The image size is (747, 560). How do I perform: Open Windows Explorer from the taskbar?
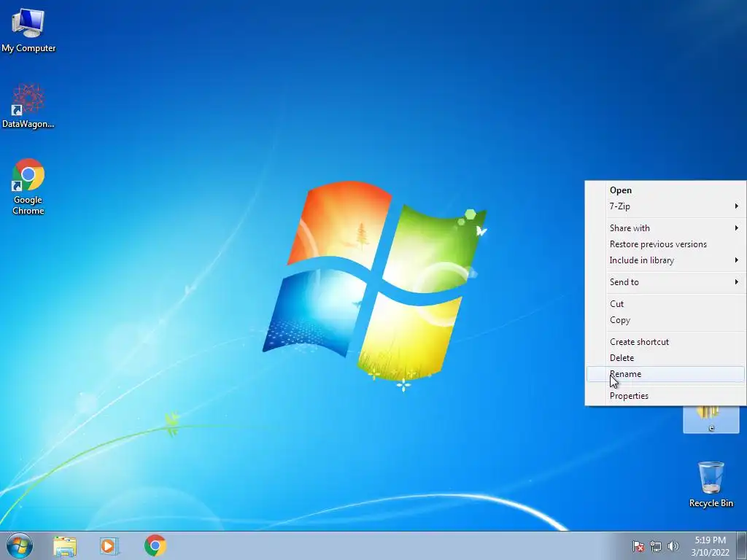point(65,545)
